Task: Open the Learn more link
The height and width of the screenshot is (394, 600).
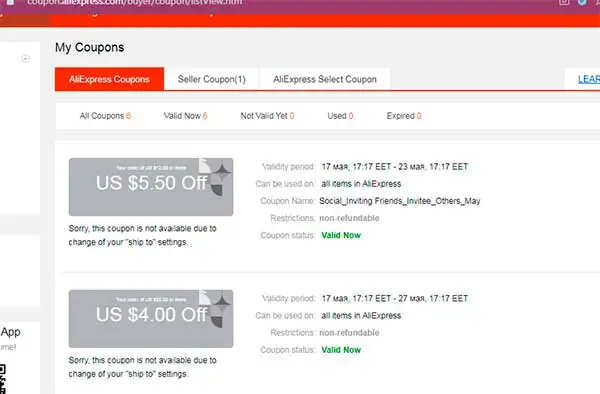Action: pos(589,79)
